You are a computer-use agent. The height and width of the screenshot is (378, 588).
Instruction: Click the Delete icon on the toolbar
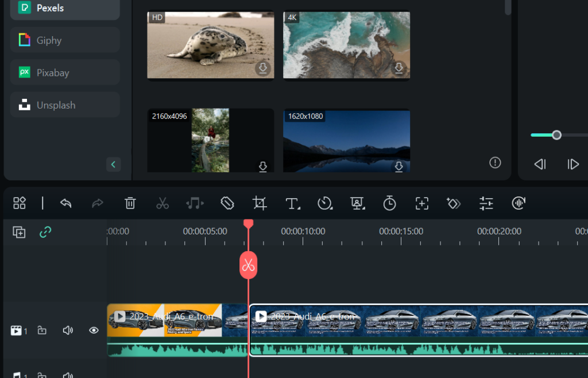click(x=130, y=203)
